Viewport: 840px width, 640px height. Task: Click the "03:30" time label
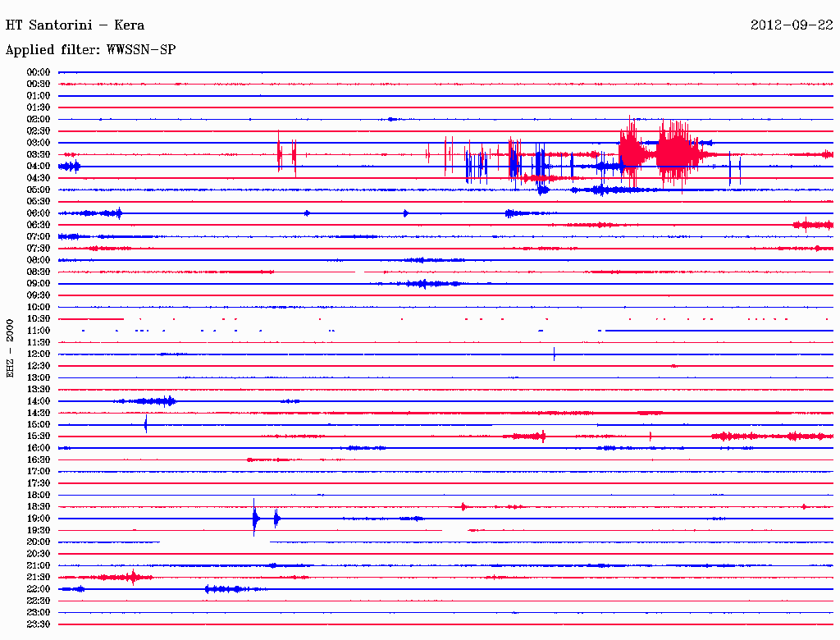(x=39, y=155)
